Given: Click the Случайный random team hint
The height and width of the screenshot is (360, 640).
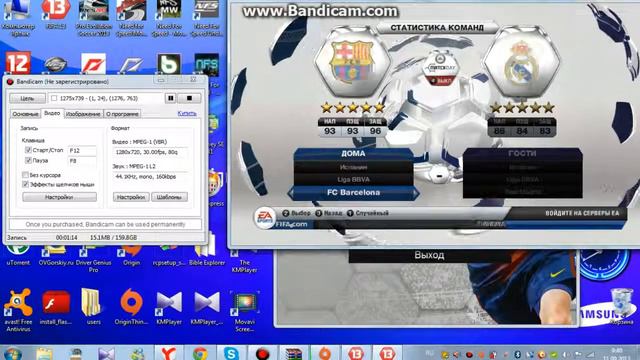Looking at the screenshot, I should pyautogui.click(x=368, y=213).
